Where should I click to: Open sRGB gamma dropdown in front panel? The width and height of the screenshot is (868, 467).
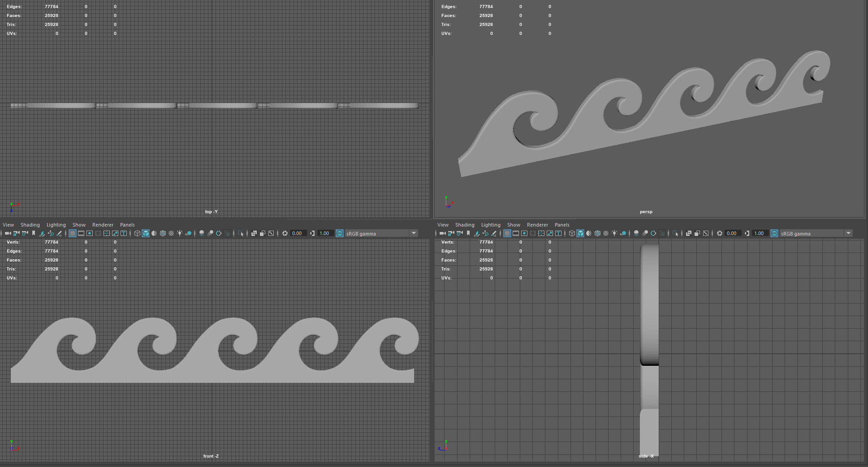click(381, 233)
